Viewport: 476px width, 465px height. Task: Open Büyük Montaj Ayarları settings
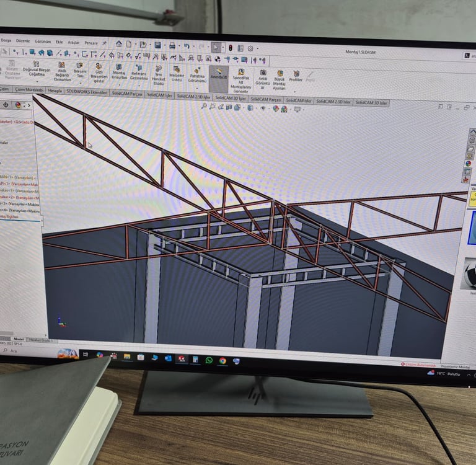(x=279, y=80)
